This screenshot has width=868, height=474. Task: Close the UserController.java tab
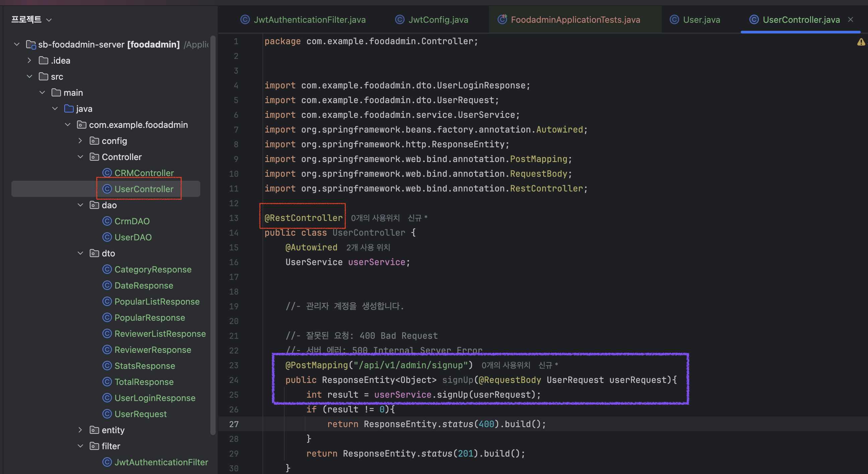click(851, 19)
